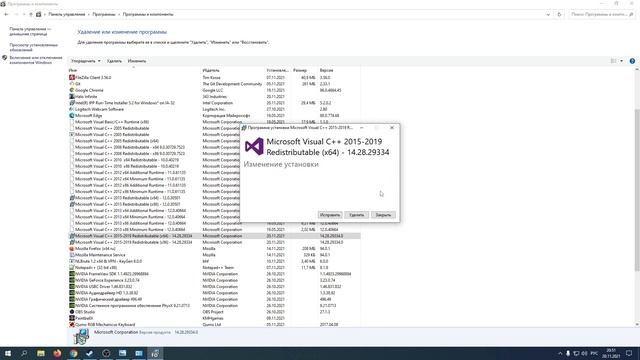Click the keyboard language indicator РУС
The image size is (640, 360).
594,353
